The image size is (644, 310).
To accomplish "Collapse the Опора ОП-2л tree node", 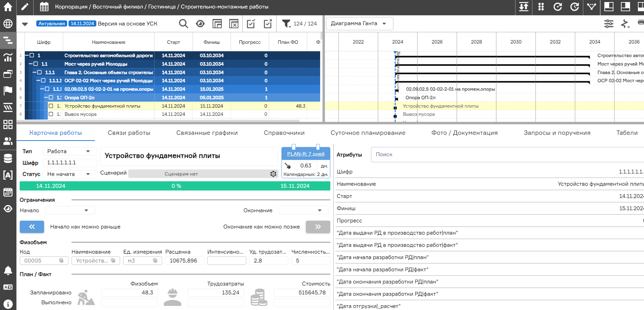I will (46, 98).
